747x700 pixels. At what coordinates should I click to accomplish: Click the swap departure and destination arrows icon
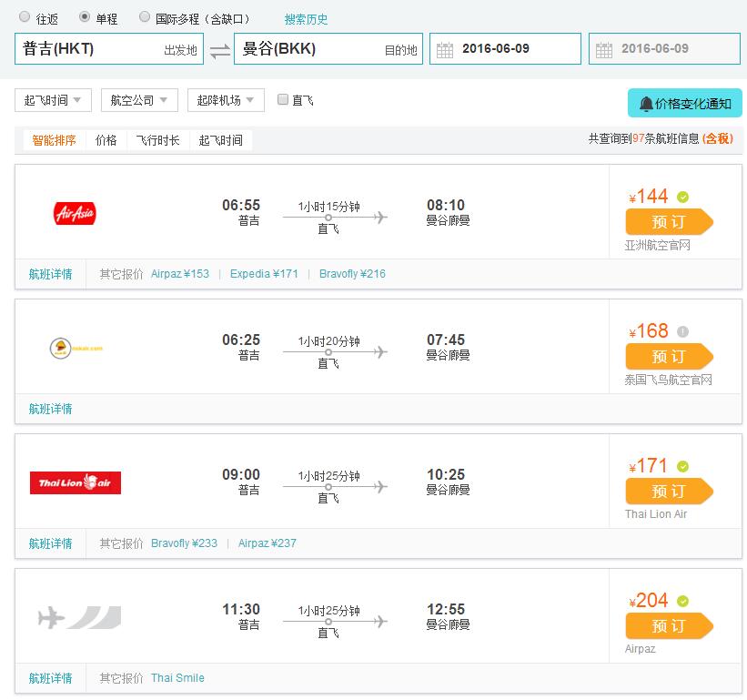click(220, 50)
